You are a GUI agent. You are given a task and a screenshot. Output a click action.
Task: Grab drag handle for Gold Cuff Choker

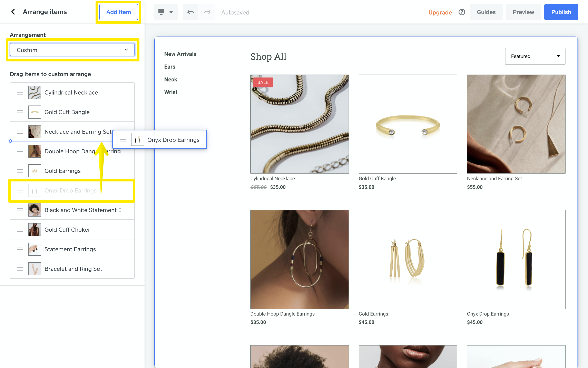pyautogui.click(x=20, y=229)
